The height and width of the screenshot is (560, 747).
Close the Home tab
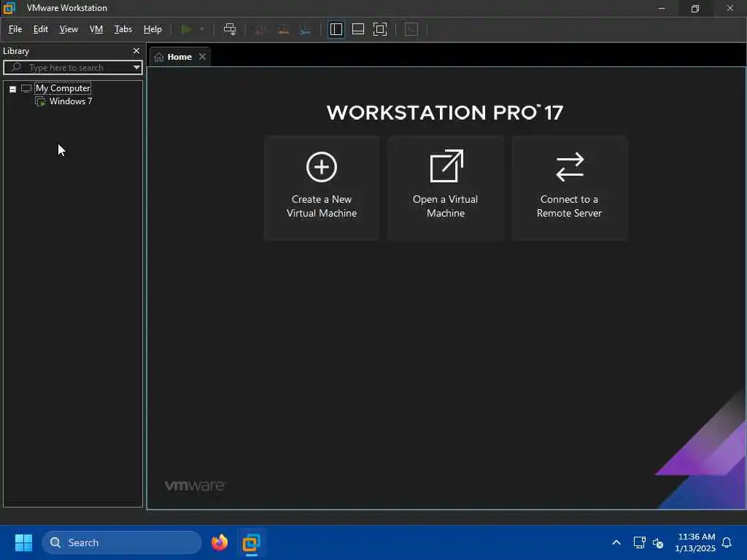tap(203, 57)
